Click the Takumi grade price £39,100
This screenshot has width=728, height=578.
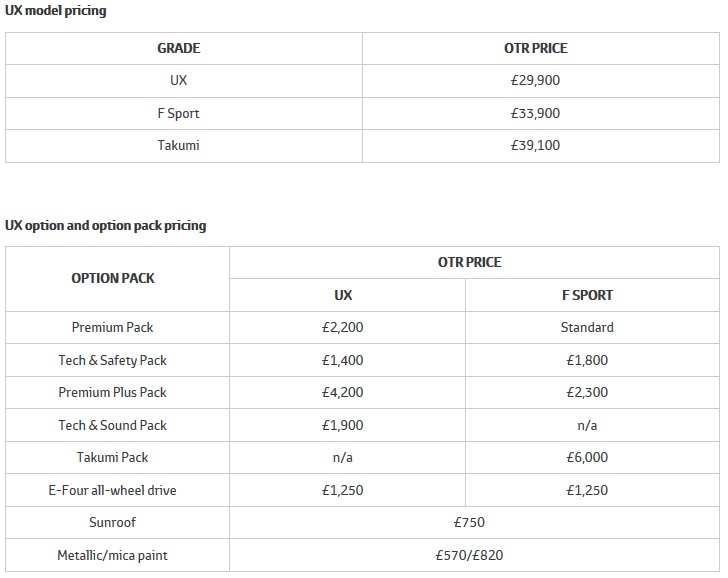click(x=535, y=145)
